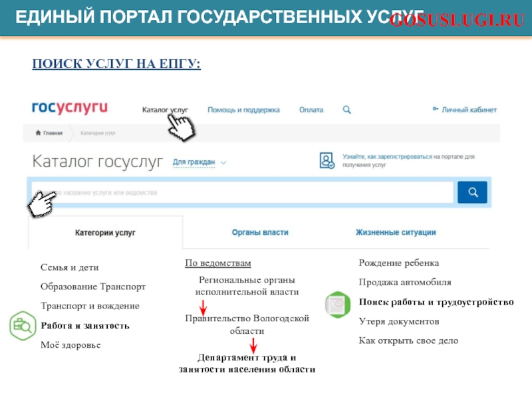Open Личный кабинет link

(469, 110)
